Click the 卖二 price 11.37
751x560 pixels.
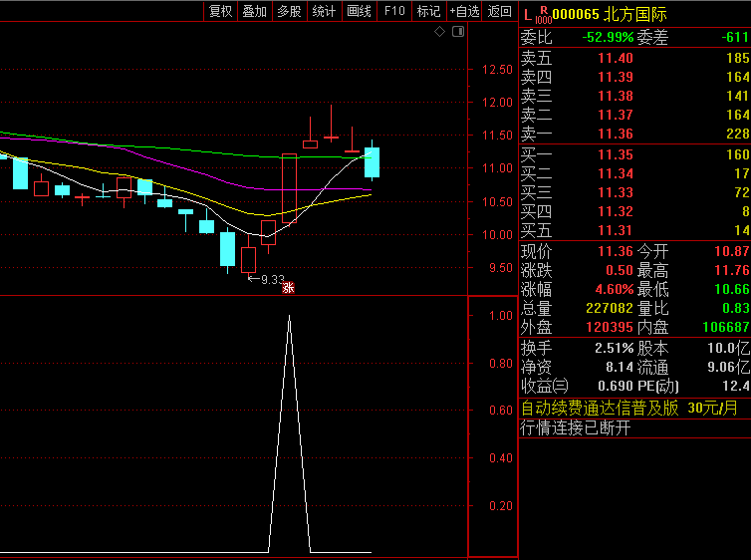[x=616, y=115]
